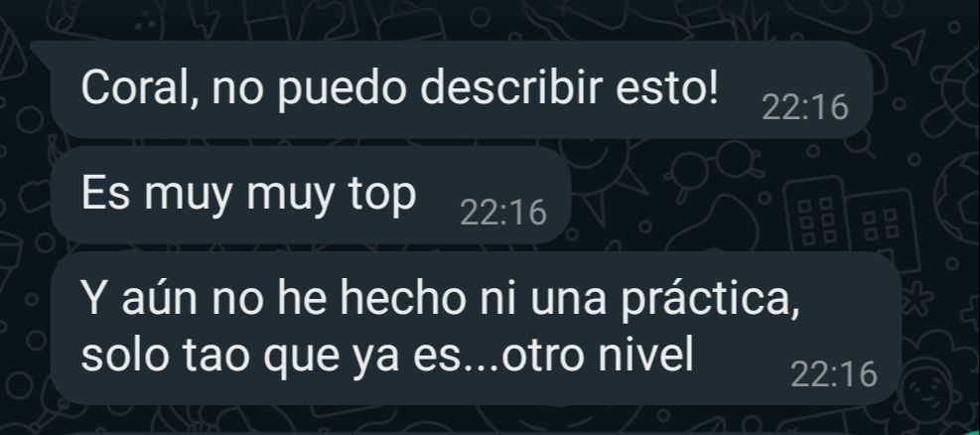The width and height of the screenshot is (980, 435).
Task: Click the 22:16 timestamp on 'Es muy muy top'
Action: point(503,214)
